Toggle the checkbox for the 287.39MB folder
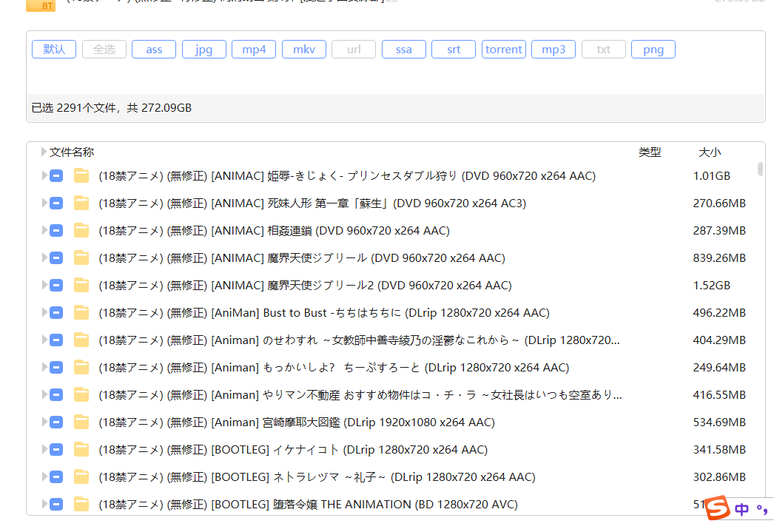 (56, 231)
